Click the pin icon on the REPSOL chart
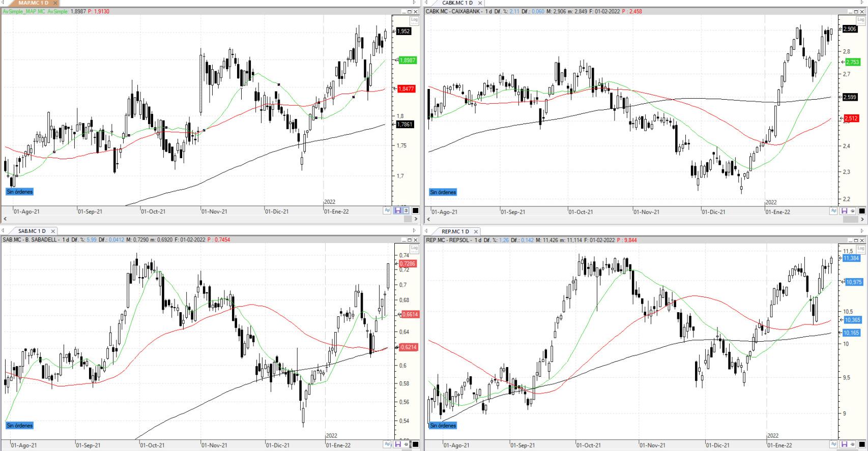Viewport: 868px width, 451px height. (853, 444)
